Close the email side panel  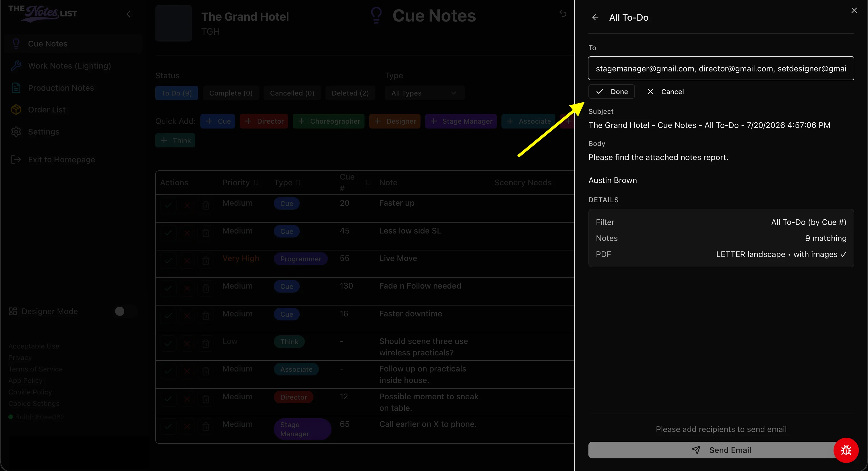pos(854,10)
